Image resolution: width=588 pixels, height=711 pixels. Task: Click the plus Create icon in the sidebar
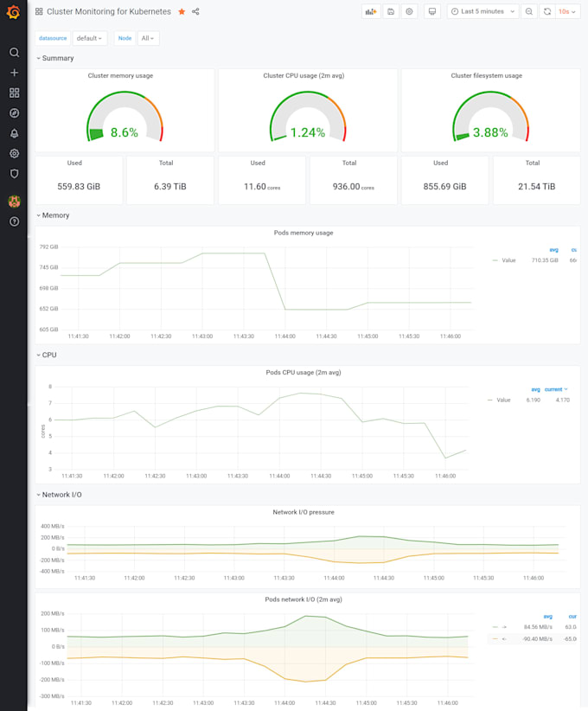(14, 73)
